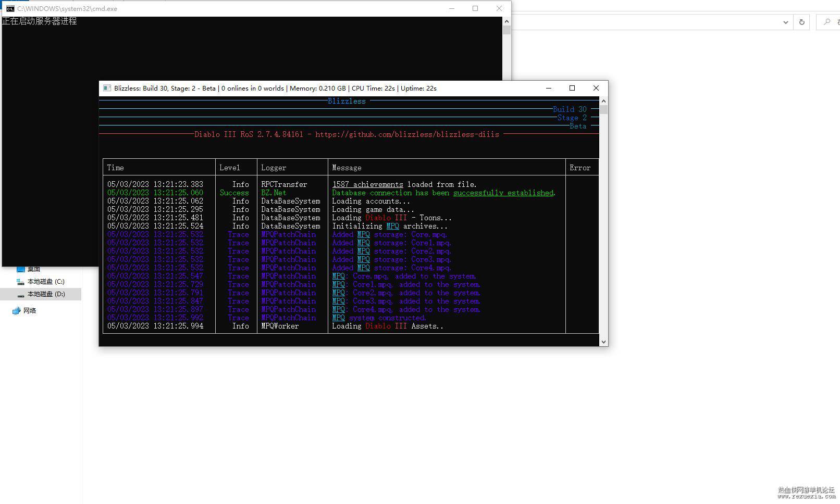
Task: Click the "Build 30" banner text
Action: pos(570,109)
